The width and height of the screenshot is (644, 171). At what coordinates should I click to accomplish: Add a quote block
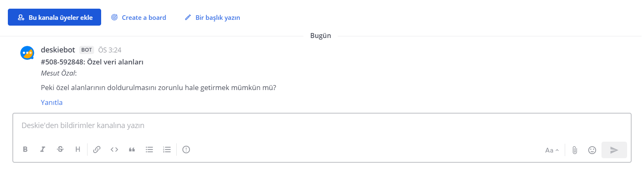point(132,150)
